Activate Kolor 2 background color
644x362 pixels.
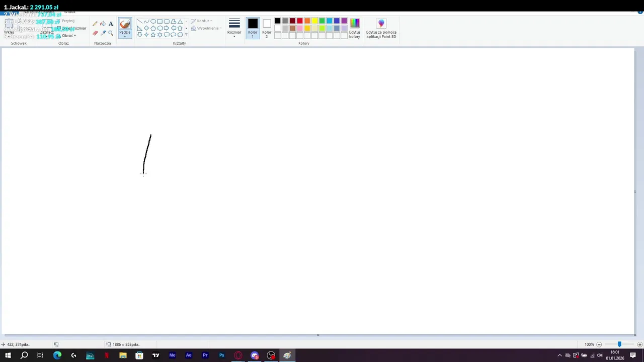coord(267,28)
